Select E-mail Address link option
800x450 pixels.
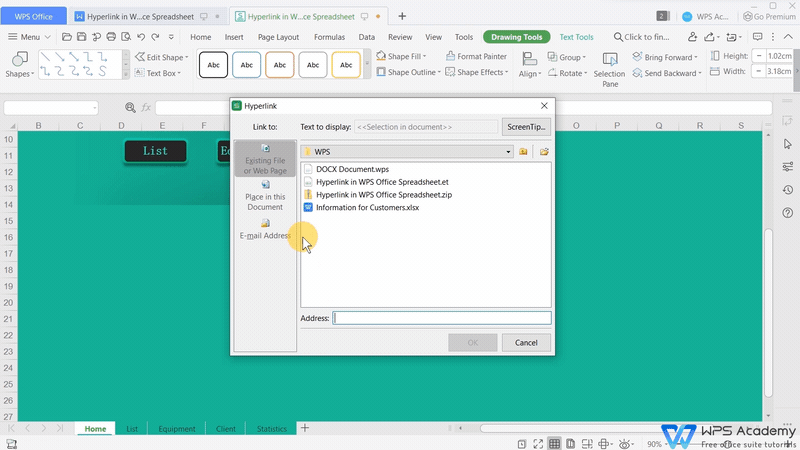[x=265, y=230]
